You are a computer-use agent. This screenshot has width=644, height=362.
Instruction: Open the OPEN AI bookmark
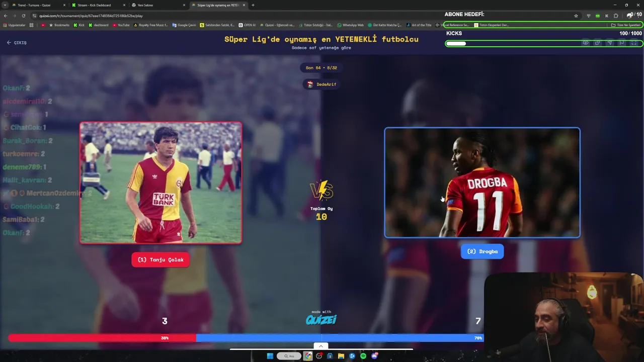[x=247, y=25]
